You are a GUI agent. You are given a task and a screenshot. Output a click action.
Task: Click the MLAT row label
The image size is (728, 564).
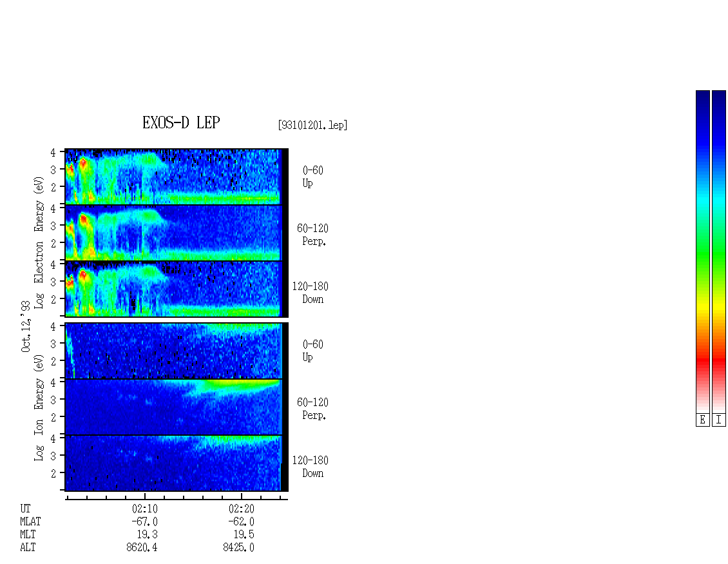click(30, 521)
